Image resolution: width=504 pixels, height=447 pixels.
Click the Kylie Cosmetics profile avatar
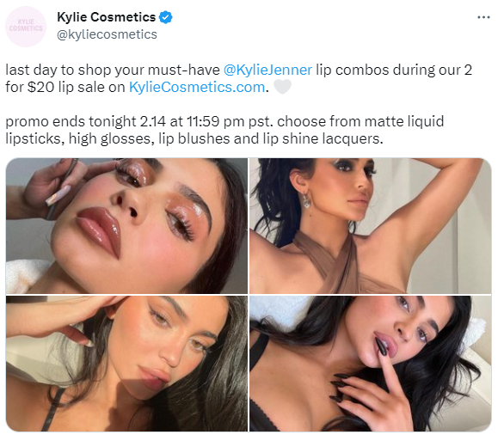click(26, 27)
